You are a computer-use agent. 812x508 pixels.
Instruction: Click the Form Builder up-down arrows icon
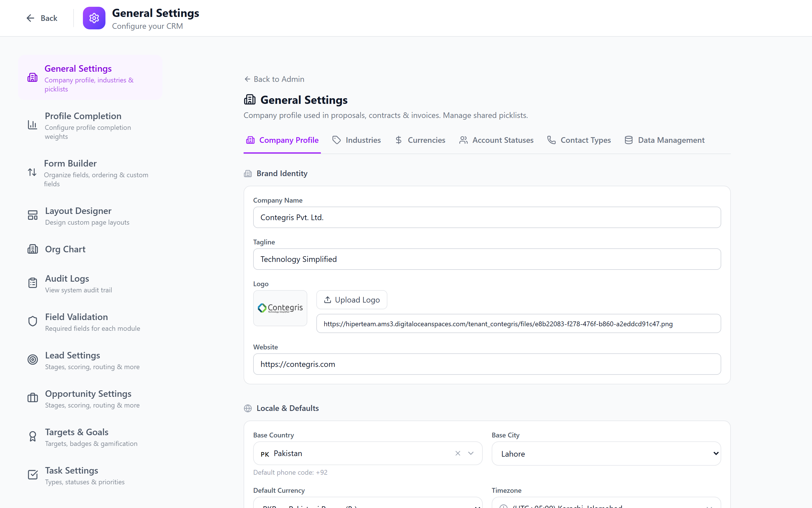[32, 172]
